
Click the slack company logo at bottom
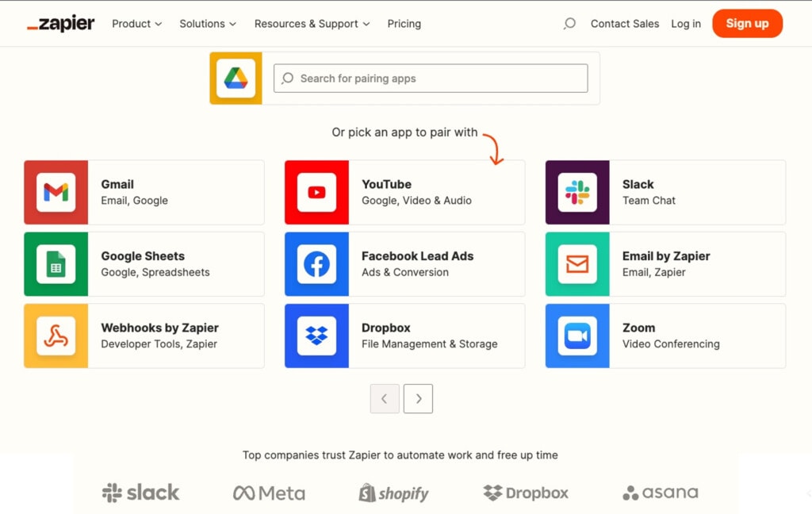coord(141,493)
